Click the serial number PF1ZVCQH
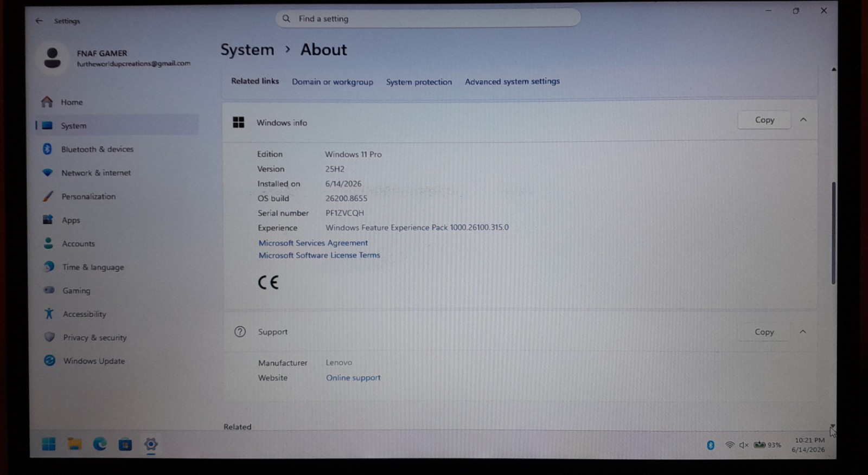868x475 pixels. (x=344, y=213)
